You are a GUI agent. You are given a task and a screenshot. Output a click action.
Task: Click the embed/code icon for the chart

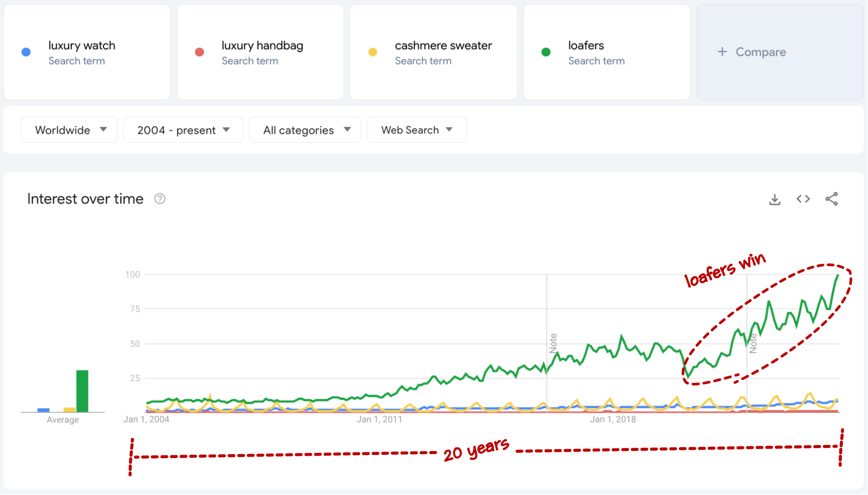click(x=803, y=198)
